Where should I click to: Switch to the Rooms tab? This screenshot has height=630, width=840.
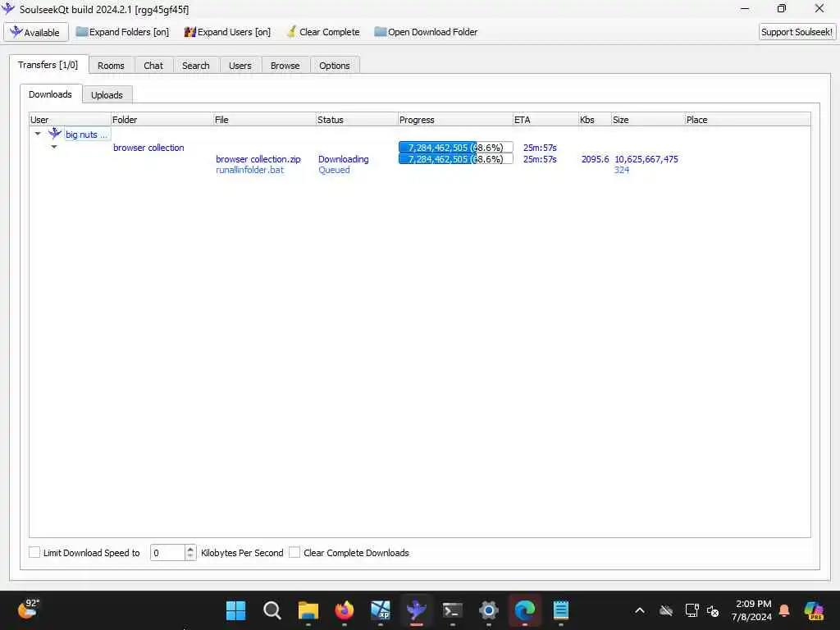[x=111, y=66]
